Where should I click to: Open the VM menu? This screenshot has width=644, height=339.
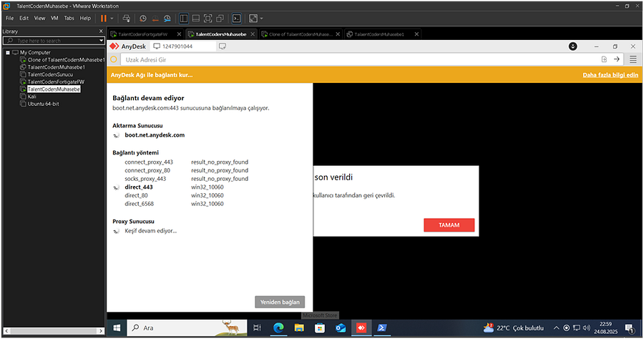[54, 18]
